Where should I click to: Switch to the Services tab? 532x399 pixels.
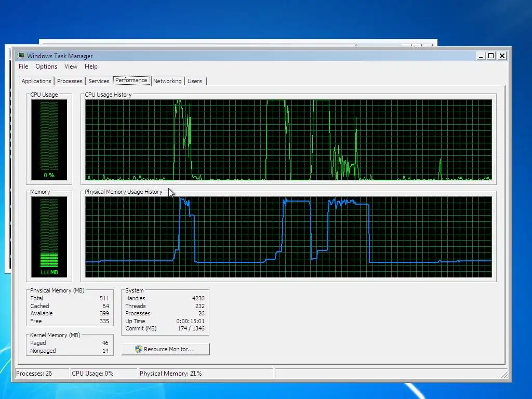tap(99, 81)
